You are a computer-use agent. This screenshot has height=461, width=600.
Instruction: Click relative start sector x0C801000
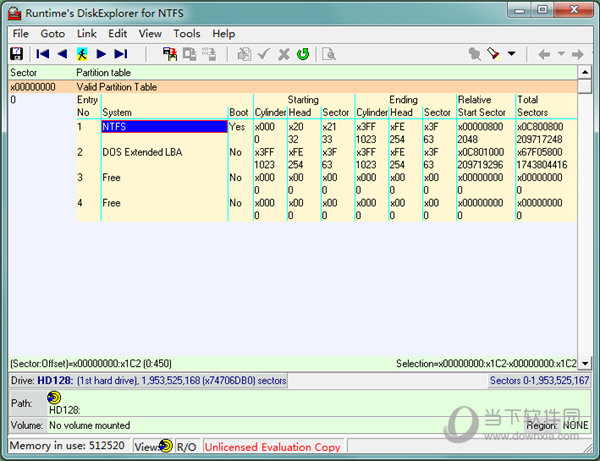481,152
